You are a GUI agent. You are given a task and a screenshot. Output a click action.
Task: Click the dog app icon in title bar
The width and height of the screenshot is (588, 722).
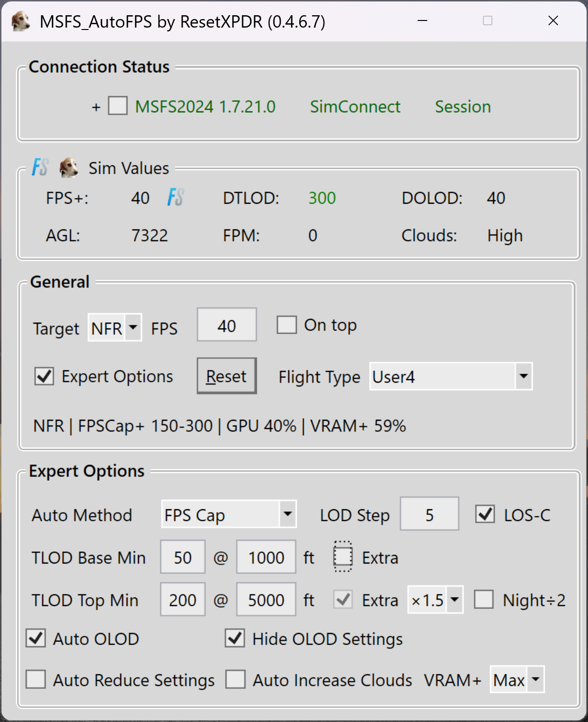(x=20, y=21)
